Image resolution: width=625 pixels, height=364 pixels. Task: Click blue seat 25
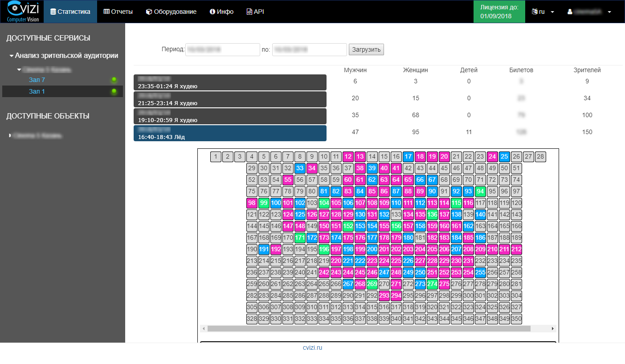click(x=504, y=156)
